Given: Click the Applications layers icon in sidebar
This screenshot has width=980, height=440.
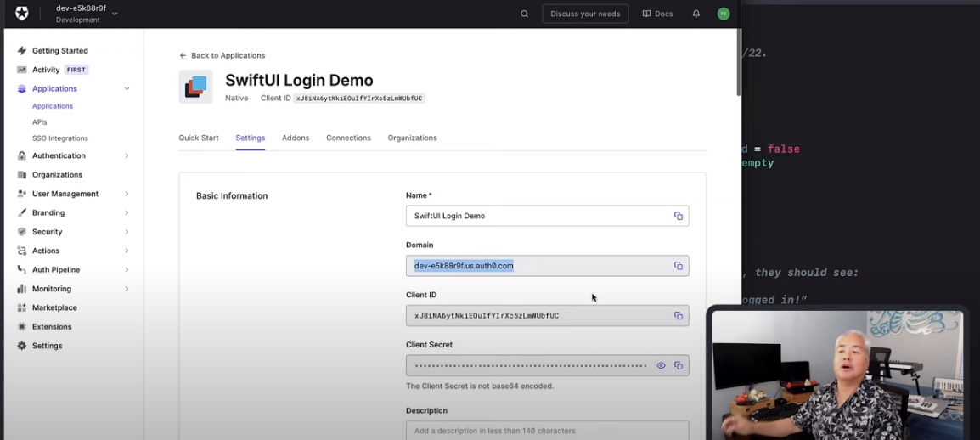Looking at the screenshot, I should (x=22, y=88).
